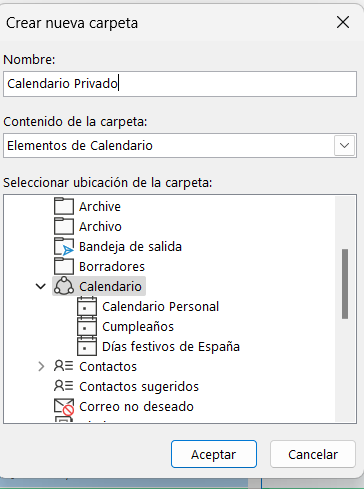Screen dimensions: 364x489
Task: Collapse the Calendario tree node
Action: tap(41, 286)
